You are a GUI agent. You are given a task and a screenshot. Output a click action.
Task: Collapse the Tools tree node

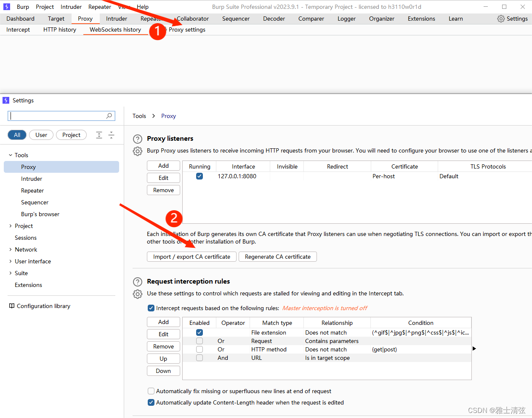(11, 155)
